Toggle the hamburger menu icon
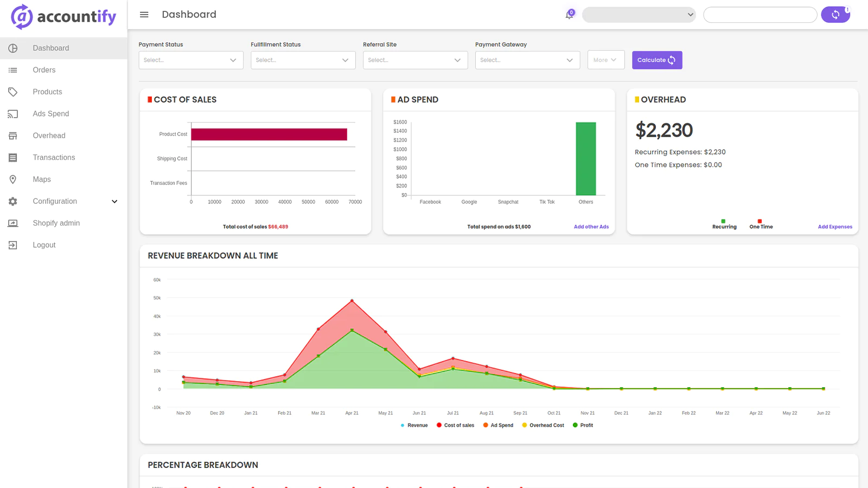The height and width of the screenshot is (488, 868). pos(144,15)
